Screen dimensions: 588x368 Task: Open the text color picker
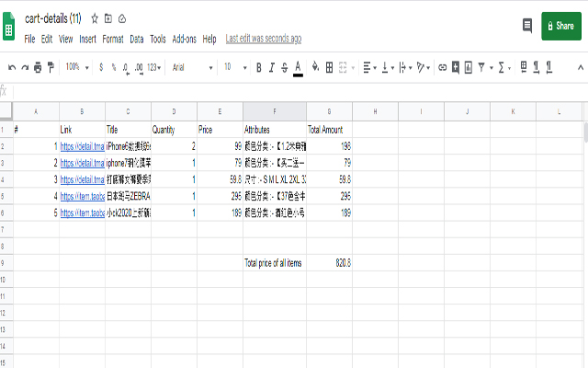pos(298,68)
